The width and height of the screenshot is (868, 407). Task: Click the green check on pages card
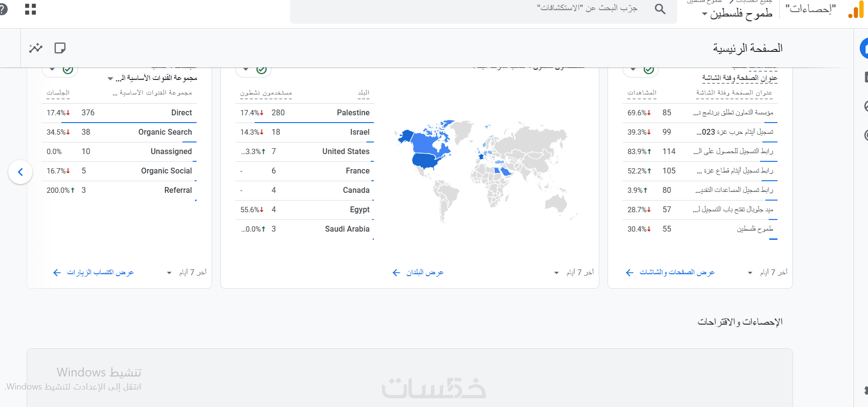pos(649,70)
